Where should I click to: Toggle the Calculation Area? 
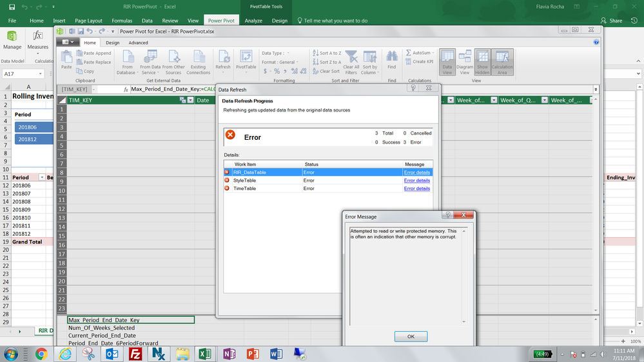click(502, 62)
